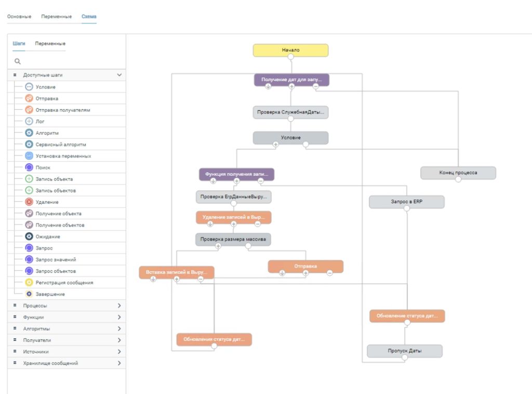Select the orange Отправка node on canvas

point(305,267)
